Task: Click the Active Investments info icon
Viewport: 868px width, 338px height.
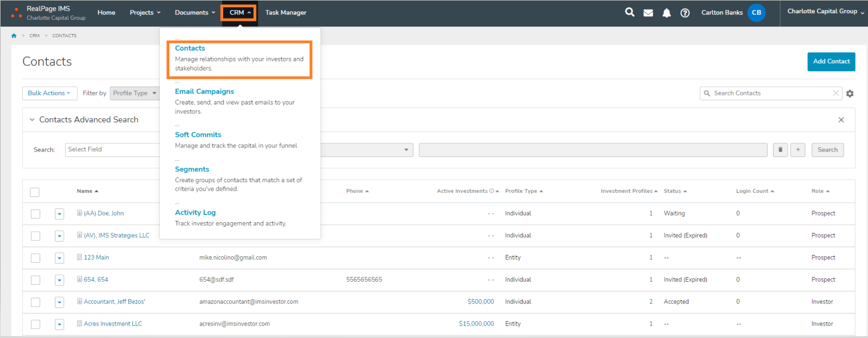Action: click(492, 191)
